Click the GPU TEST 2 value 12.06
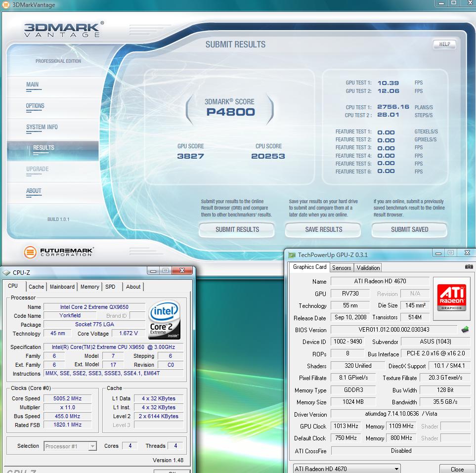Viewport: 476px width, 473px height. pos(389,91)
